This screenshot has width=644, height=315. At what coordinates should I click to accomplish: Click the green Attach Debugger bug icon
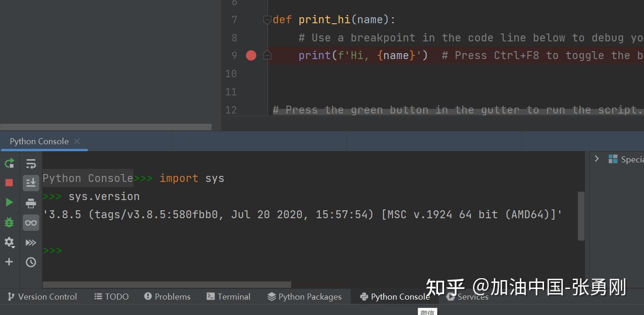pyautogui.click(x=9, y=222)
